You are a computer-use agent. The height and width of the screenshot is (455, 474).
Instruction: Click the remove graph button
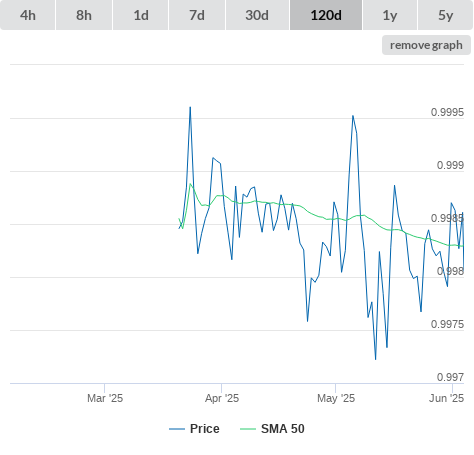point(426,45)
